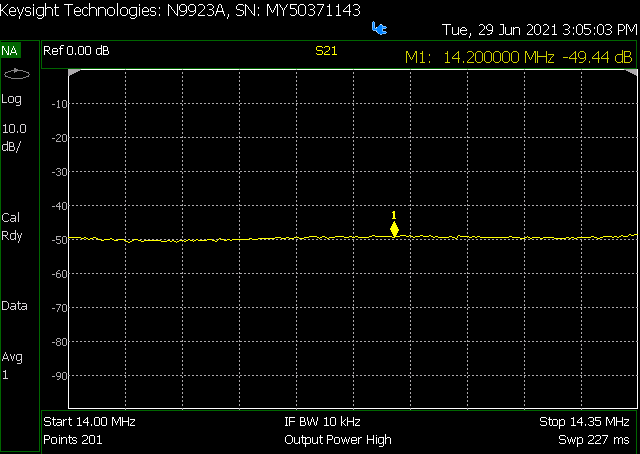
Task: Click the 'Output Power High' setting
Action: pos(338,440)
